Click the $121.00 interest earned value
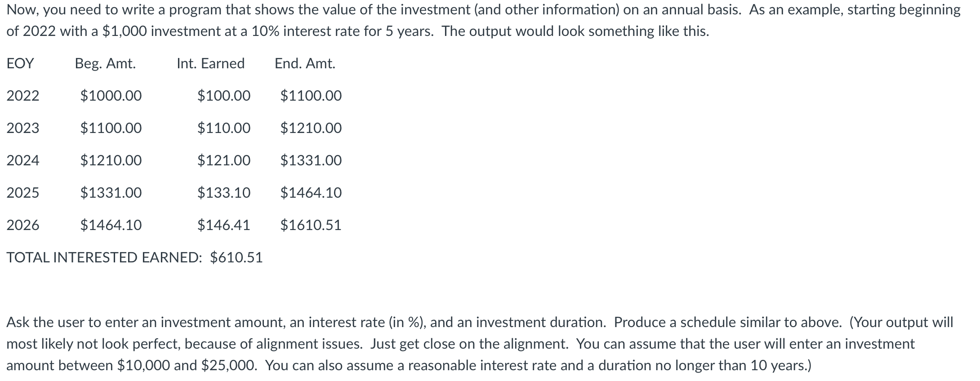Screen dimensions: 980x381 click(224, 160)
